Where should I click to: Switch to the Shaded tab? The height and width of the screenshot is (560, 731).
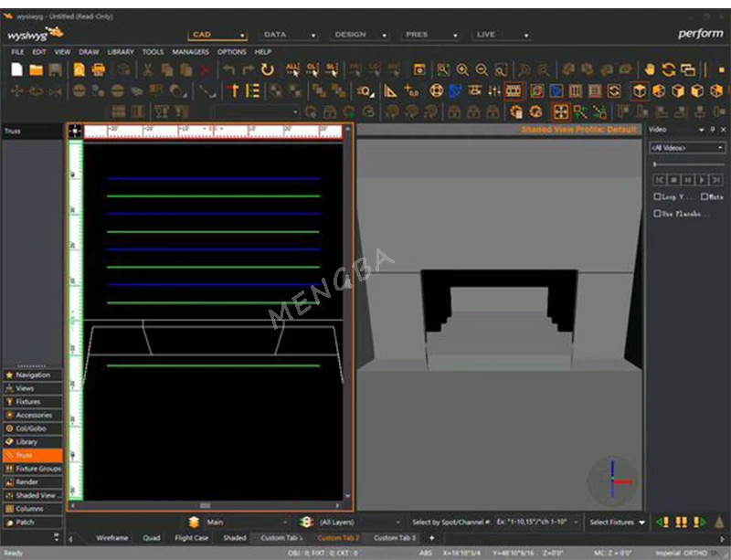pyautogui.click(x=235, y=538)
